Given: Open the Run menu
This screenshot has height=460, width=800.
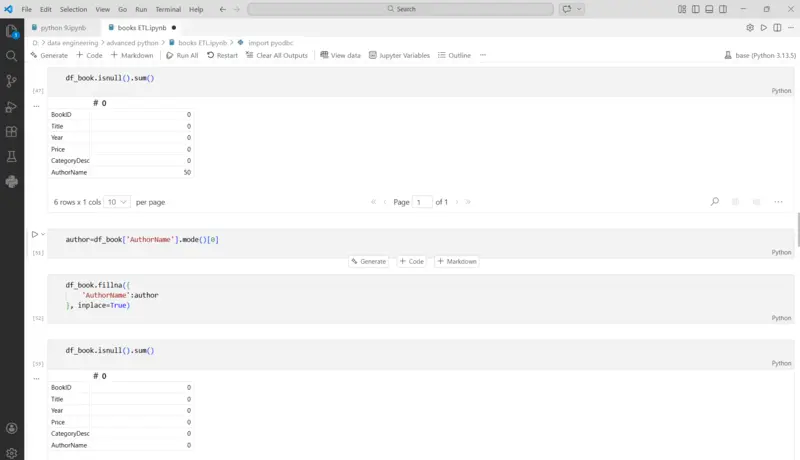Looking at the screenshot, I should (x=141, y=9).
